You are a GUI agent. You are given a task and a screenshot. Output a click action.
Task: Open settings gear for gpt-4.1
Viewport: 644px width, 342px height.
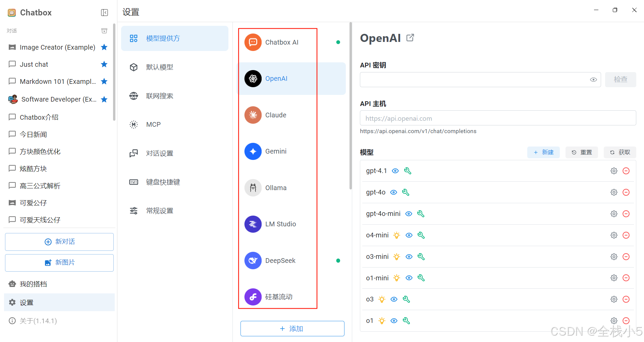point(614,171)
